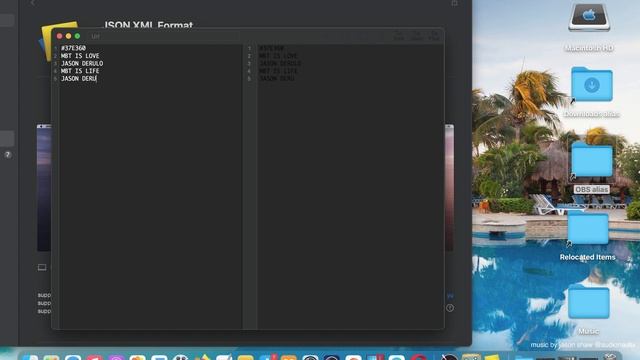640x360 pixels.
Task: Click the share icon at App Store top right
Action: (454, 3)
